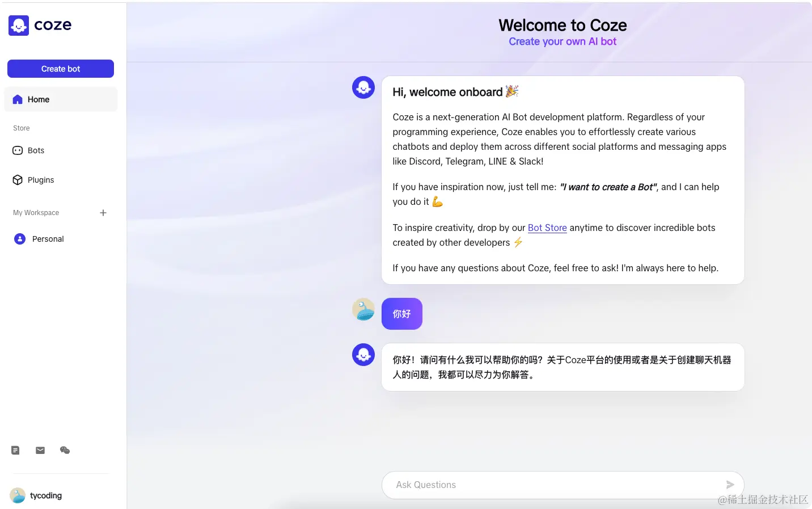Click the Coze bot avatar beside welcome message
812x509 pixels.
click(363, 87)
